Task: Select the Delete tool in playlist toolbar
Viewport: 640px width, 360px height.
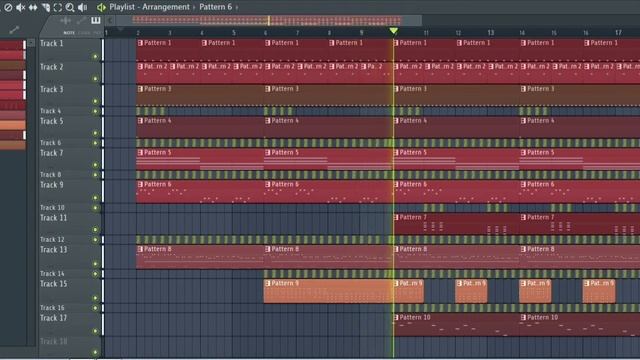Action: coord(8,7)
